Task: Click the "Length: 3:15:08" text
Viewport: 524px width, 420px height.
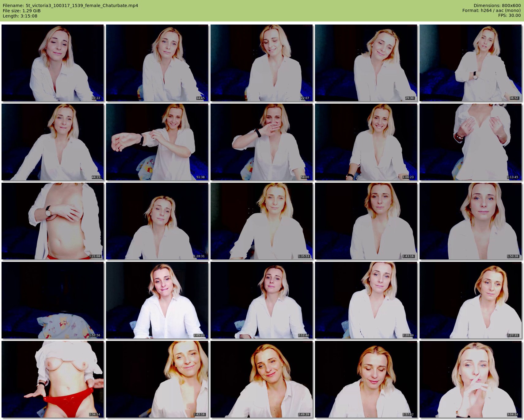Action: [x=20, y=16]
